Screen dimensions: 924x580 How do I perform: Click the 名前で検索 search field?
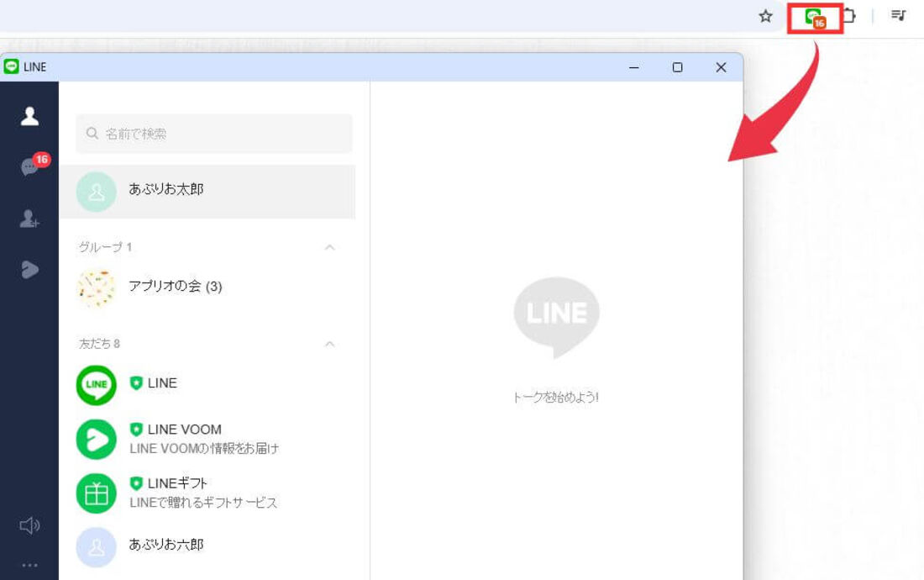214,134
